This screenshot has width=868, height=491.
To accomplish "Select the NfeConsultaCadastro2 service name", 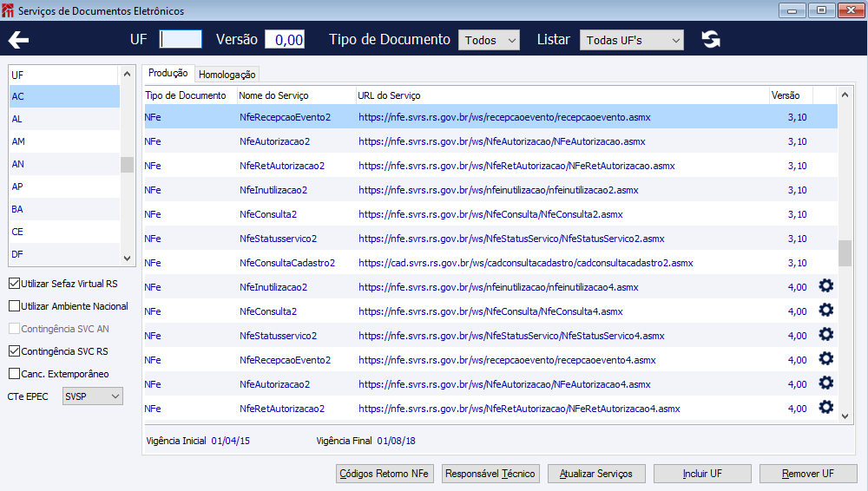I will pyautogui.click(x=287, y=263).
